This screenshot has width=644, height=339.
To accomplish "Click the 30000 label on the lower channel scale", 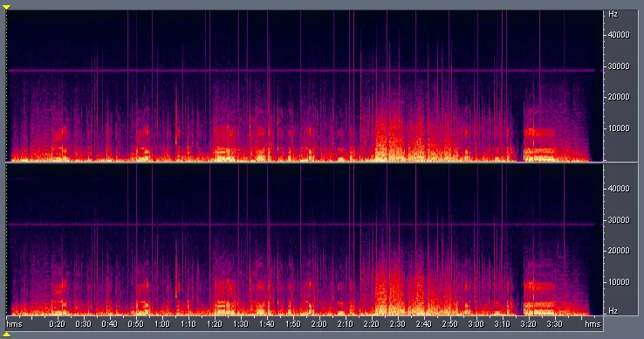I will pyautogui.click(x=619, y=220).
